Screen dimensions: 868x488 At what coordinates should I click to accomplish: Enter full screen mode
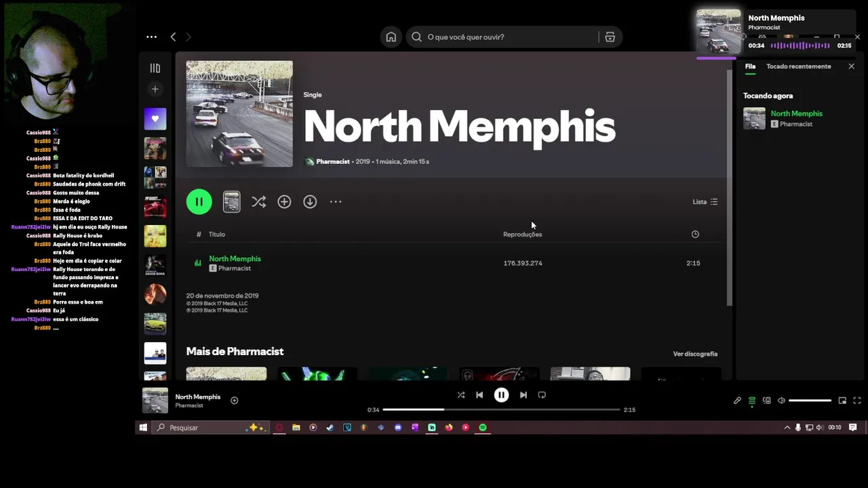point(857,401)
